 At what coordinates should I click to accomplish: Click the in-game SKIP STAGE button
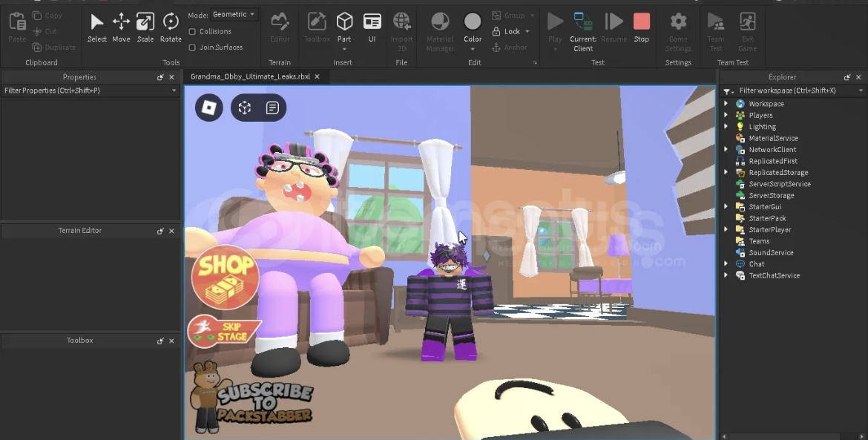(224, 331)
